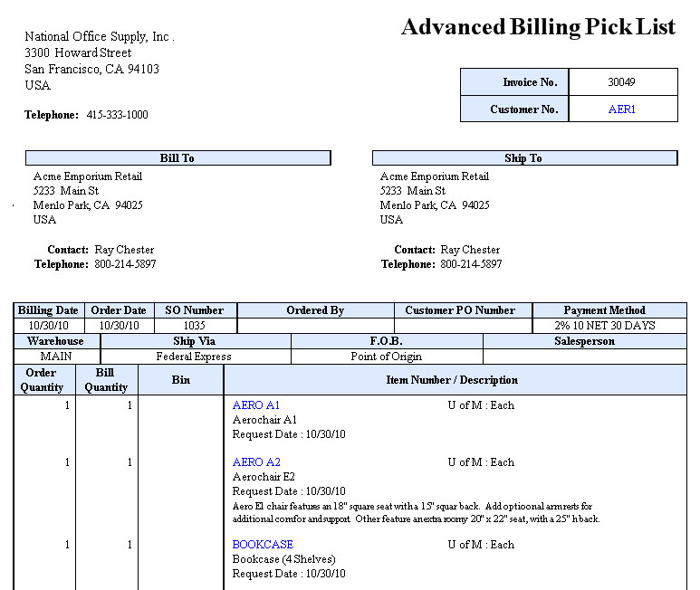Click the AERO A1 item link

[256, 405]
